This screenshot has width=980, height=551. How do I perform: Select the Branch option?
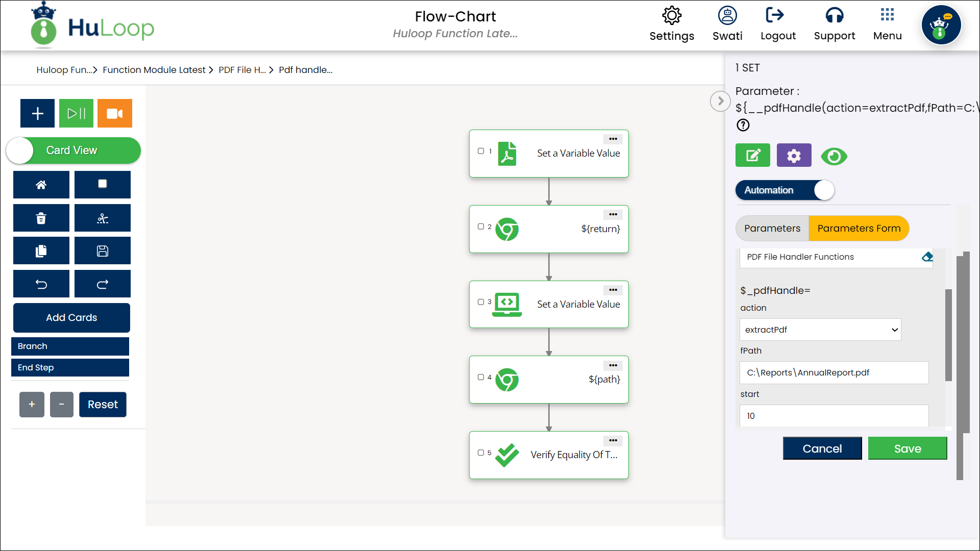point(70,346)
